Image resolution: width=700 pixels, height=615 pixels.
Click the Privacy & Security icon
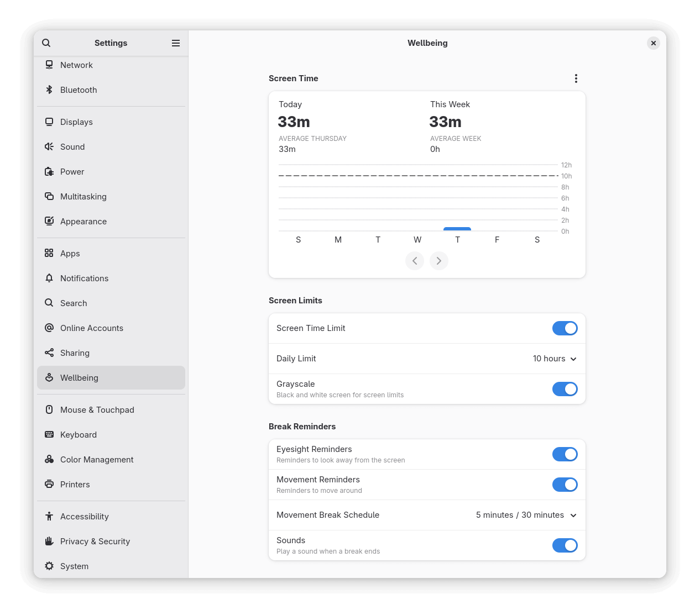pos(49,541)
